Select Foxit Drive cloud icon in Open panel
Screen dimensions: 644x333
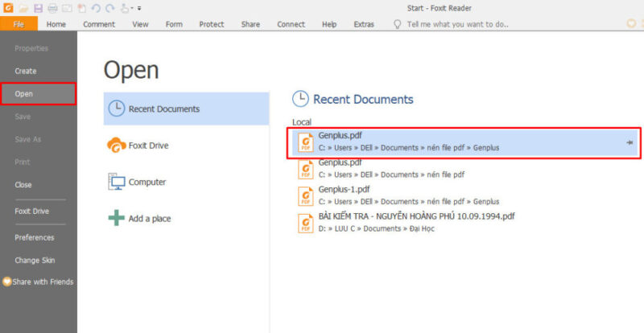[117, 146]
